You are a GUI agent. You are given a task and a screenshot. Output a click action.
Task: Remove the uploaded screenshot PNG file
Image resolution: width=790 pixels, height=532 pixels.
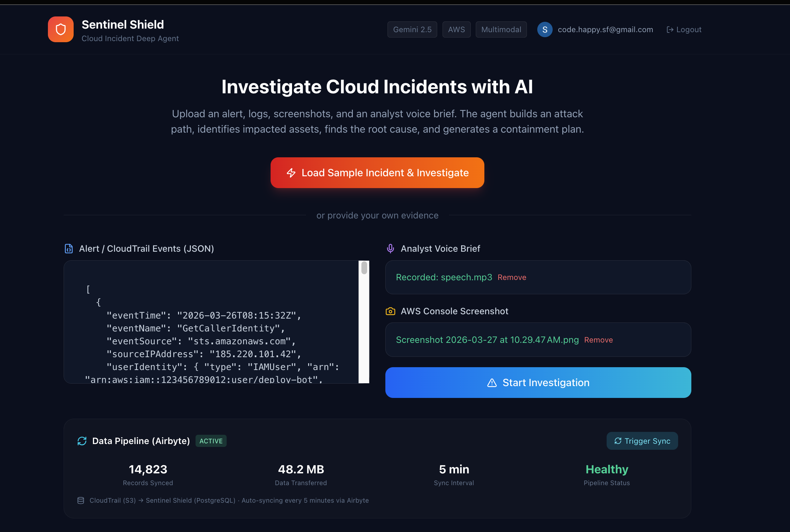[598, 340]
